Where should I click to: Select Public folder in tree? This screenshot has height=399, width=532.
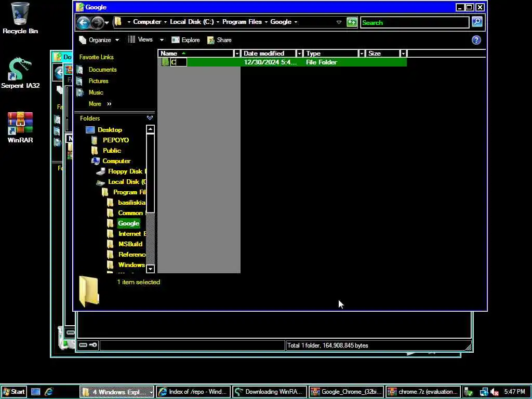(x=112, y=151)
